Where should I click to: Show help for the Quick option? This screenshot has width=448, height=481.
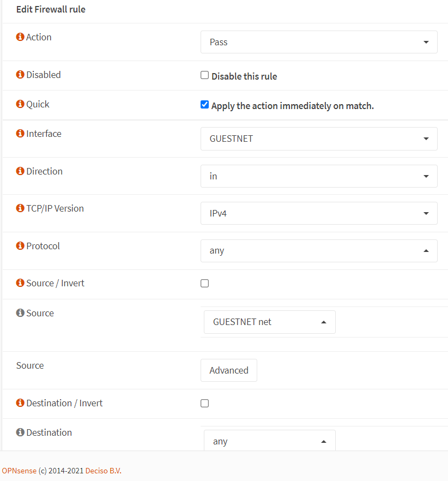click(x=20, y=104)
